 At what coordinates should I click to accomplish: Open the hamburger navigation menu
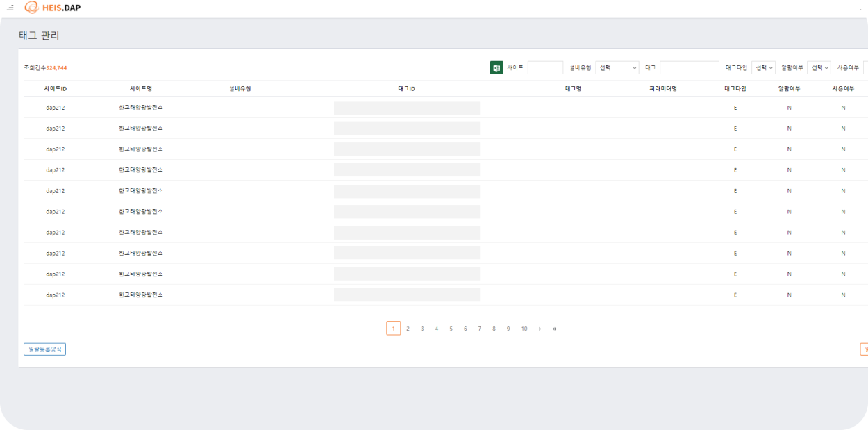10,8
